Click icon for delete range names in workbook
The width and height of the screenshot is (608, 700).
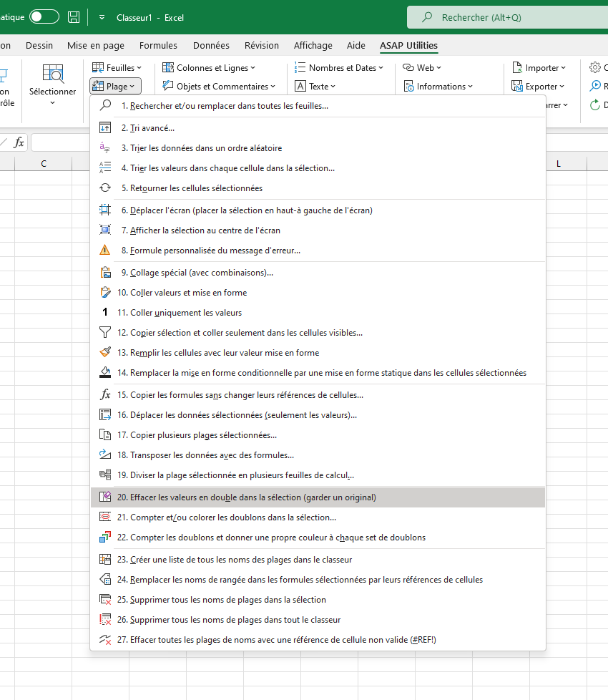point(105,619)
